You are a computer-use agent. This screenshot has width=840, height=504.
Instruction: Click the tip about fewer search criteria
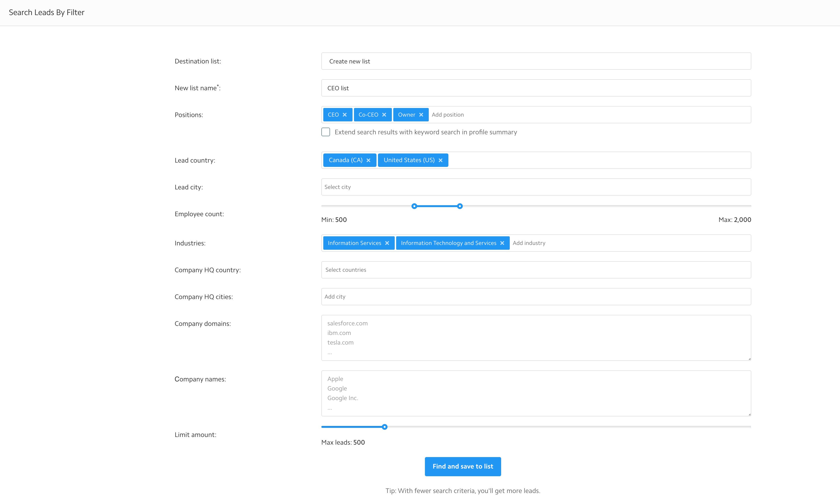[463, 491]
